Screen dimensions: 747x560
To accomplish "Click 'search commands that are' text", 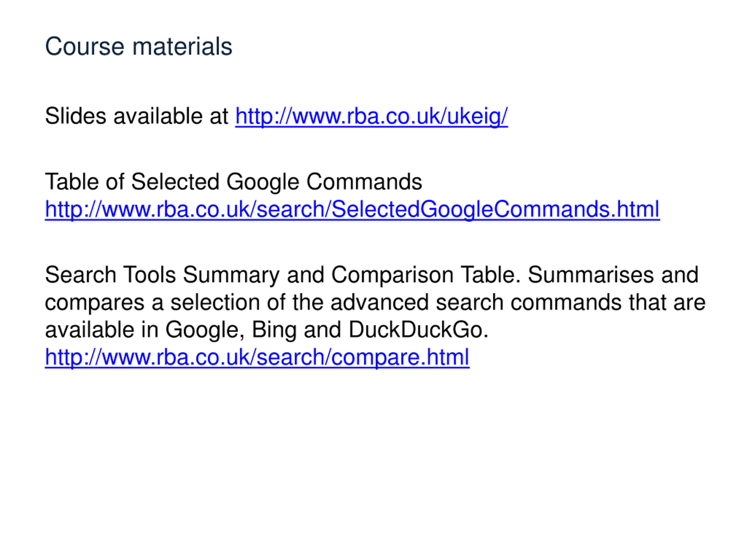I will [x=571, y=302].
